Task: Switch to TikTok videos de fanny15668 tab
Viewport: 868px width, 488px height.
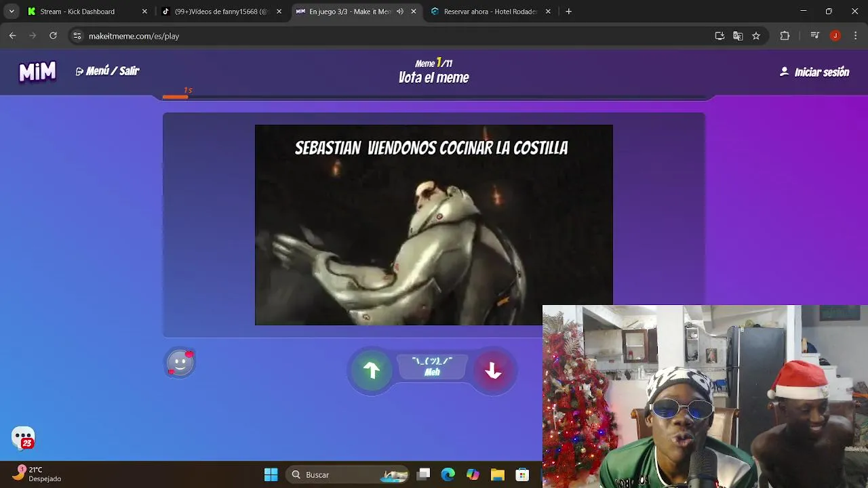Action: (220, 12)
